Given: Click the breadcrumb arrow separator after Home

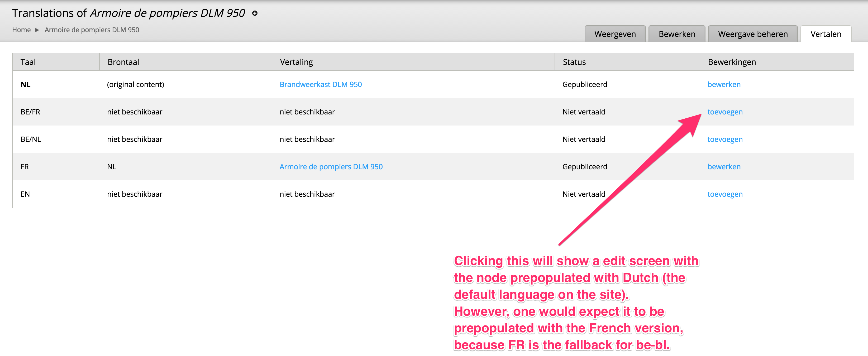Looking at the screenshot, I should click(x=37, y=30).
